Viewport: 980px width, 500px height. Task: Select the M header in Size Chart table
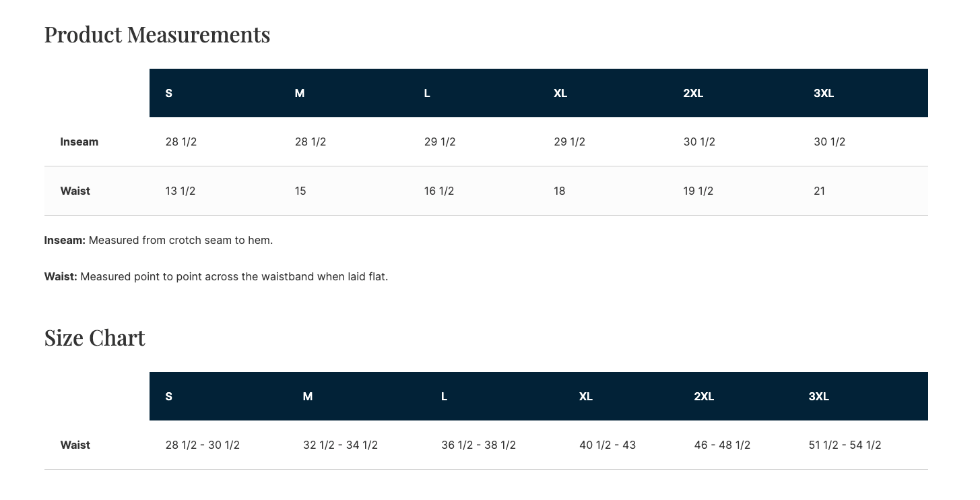[308, 396]
